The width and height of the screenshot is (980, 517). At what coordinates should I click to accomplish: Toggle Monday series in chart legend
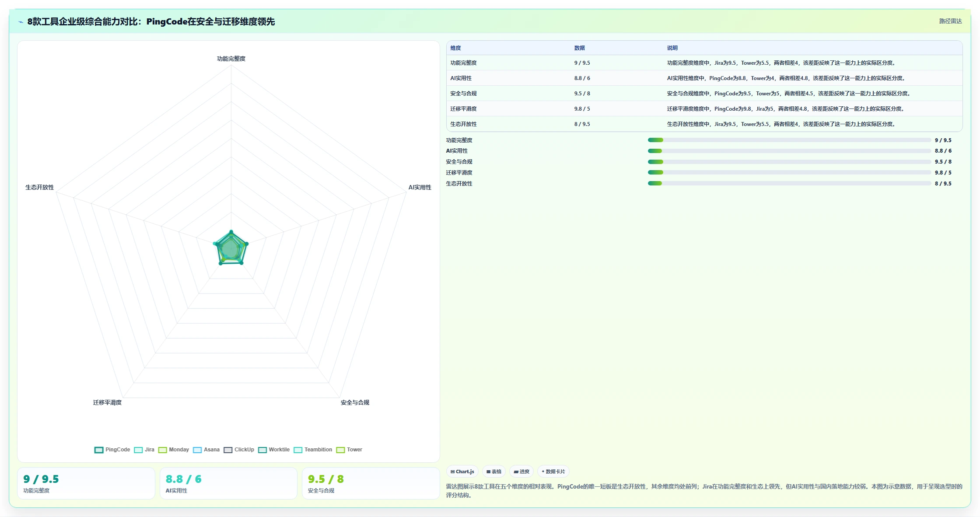173,450
